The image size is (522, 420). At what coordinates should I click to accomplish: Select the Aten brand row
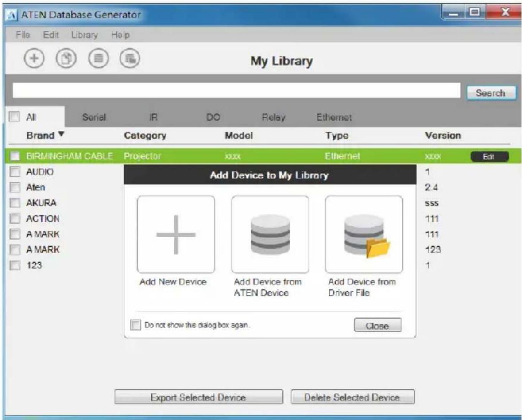point(35,187)
